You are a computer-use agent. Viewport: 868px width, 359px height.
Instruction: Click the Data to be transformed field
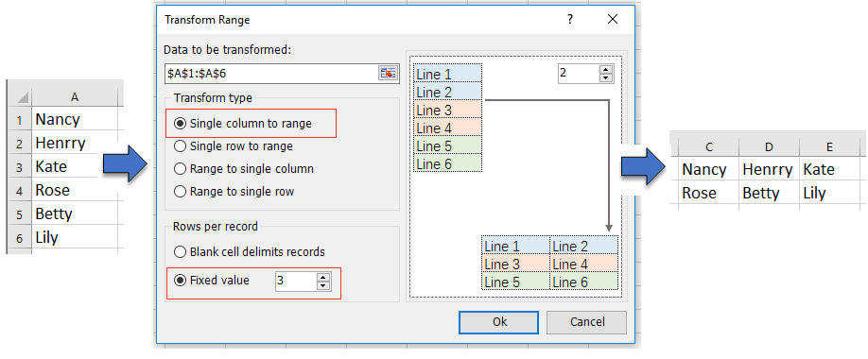coord(270,73)
